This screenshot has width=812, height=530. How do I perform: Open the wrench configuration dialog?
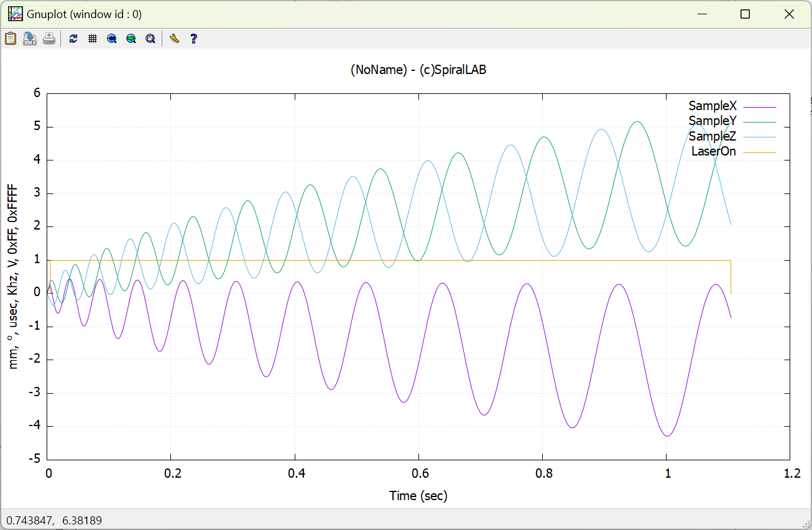[x=175, y=39]
